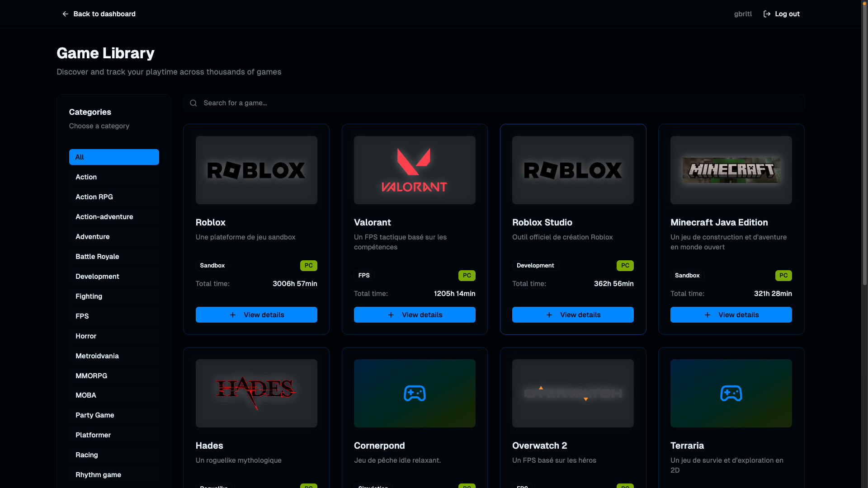
Task: Click the gamepad icon on the Cornerpond thumbnail
Action: pyautogui.click(x=415, y=393)
